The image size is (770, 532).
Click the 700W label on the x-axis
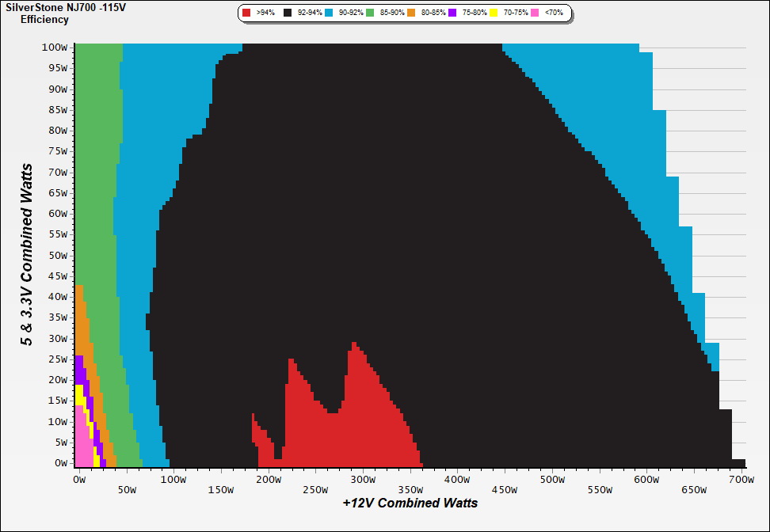click(741, 480)
